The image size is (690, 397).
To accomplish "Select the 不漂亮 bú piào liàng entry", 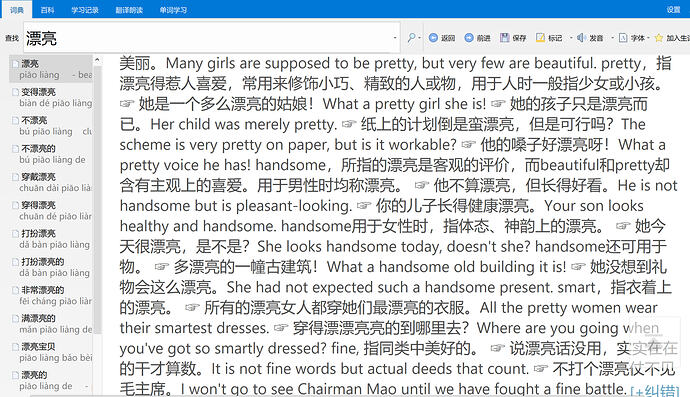I will (51, 125).
